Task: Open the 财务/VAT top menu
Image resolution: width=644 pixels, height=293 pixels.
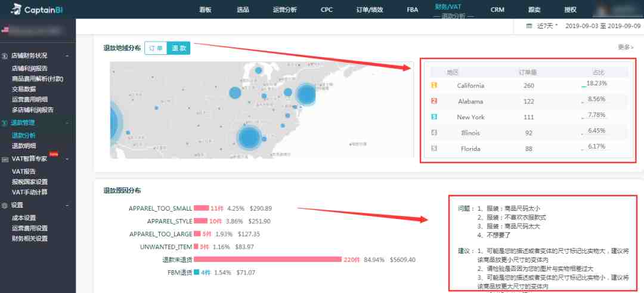Action: [448, 7]
